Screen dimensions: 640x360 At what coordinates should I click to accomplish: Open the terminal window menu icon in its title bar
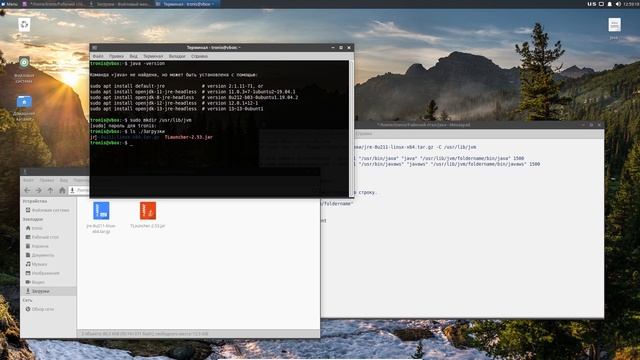click(94, 48)
